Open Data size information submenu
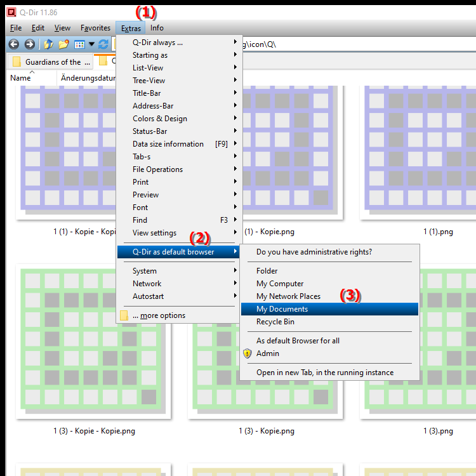The width and height of the screenshot is (476, 476). (x=179, y=144)
